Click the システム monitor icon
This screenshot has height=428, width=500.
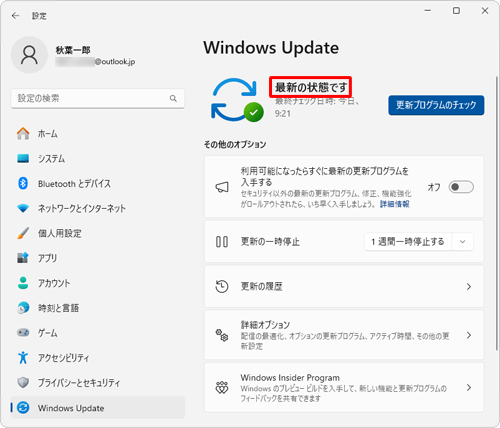point(23,158)
